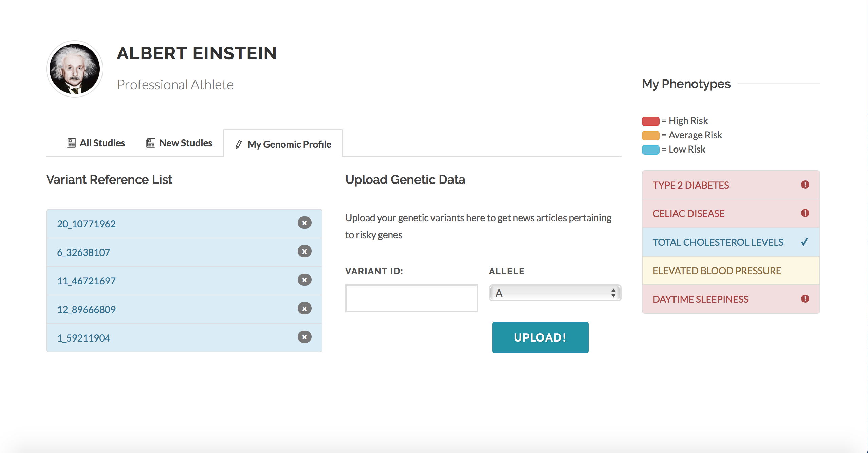Viewport: 868px width, 453px height.
Task: Remove variant 20_10771962 with its x icon
Action: pyautogui.click(x=304, y=223)
